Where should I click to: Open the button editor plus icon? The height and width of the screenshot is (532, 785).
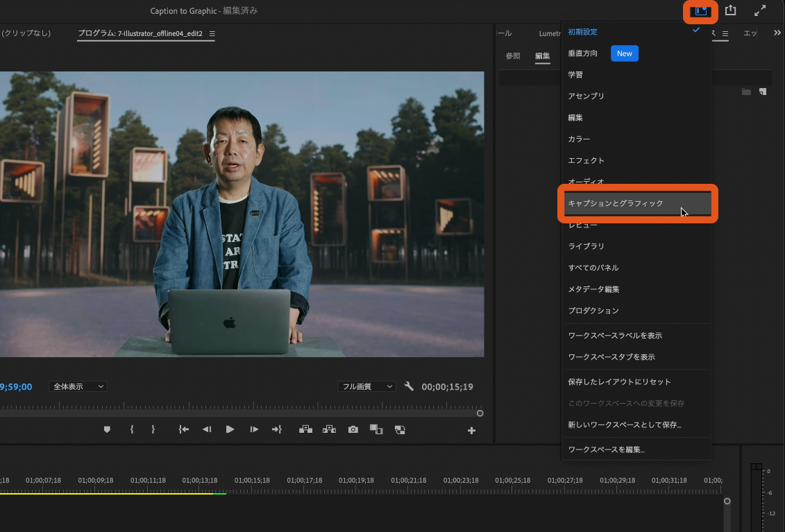(471, 431)
